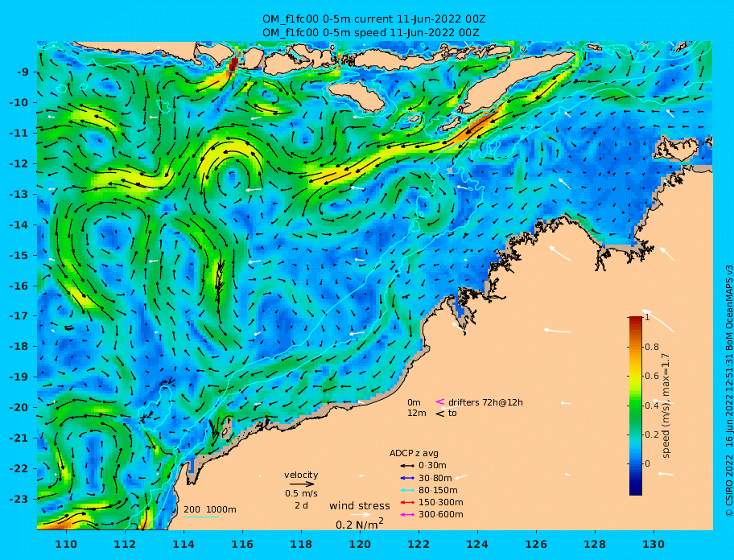Click the 'speed (m/s), max=1.7' colorbar label
734x560 pixels.
[666, 406]
